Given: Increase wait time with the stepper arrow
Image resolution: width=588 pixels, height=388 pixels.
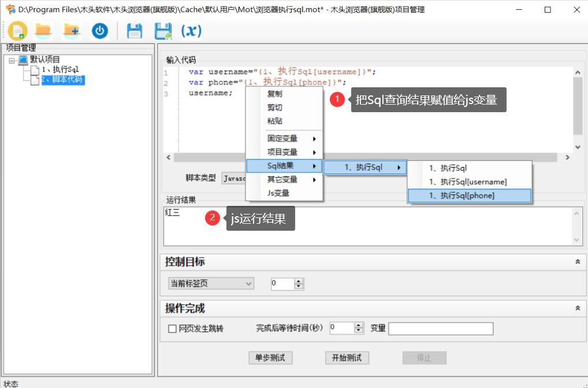Looking at the screenshot, I should pos(357,326).
